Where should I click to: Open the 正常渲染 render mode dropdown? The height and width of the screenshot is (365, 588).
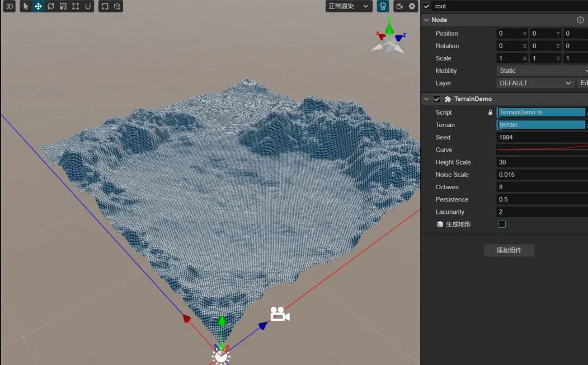point(349,6)
